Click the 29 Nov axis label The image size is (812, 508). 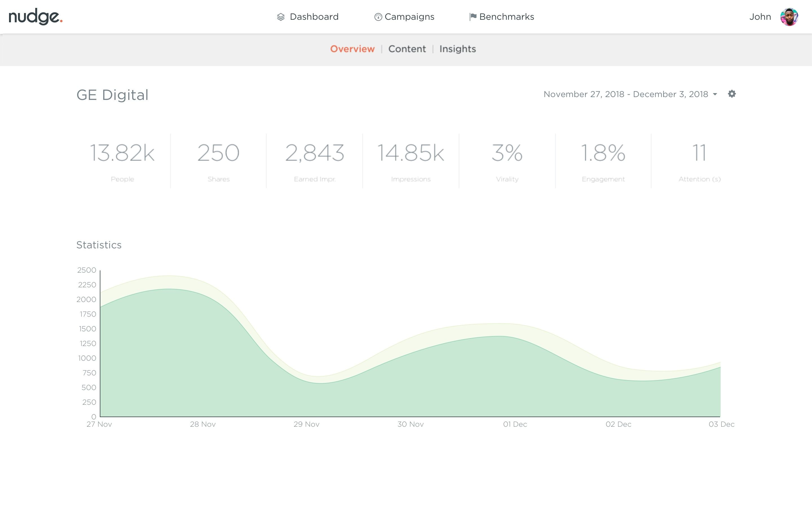[306, 424]
